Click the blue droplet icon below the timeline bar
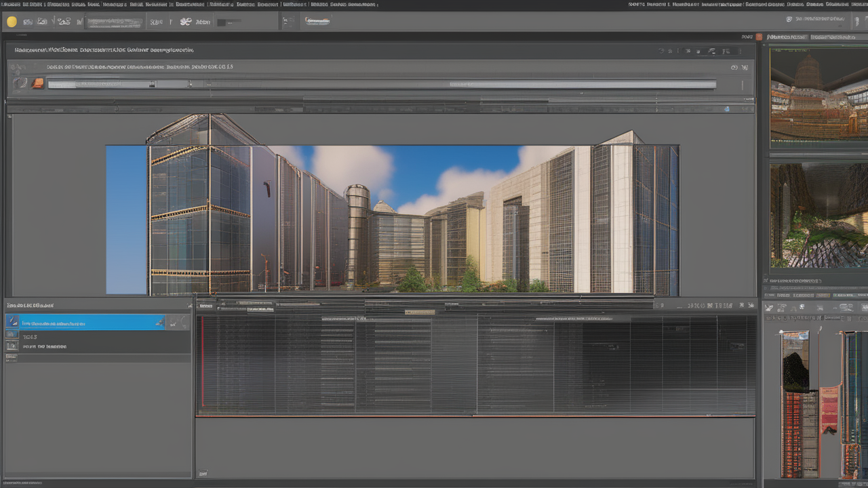The width and height of the screenshot is (868, 488). [726, 108]
